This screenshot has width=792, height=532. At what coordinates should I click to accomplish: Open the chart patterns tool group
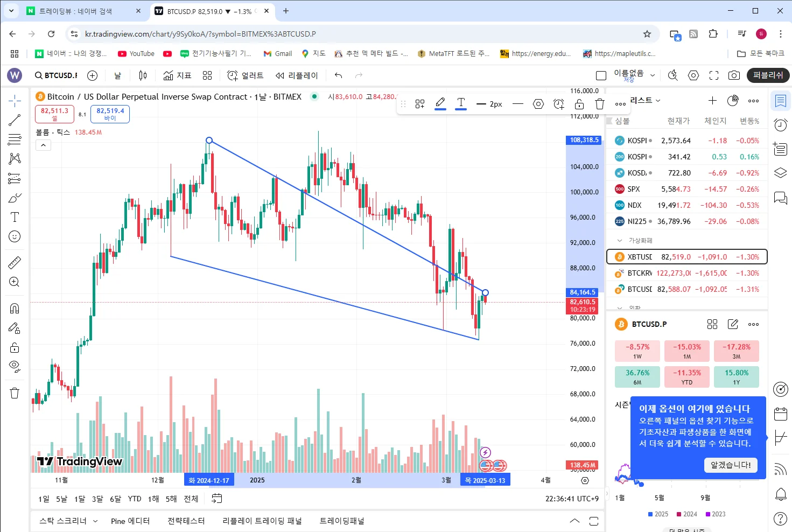pos(15,158)
